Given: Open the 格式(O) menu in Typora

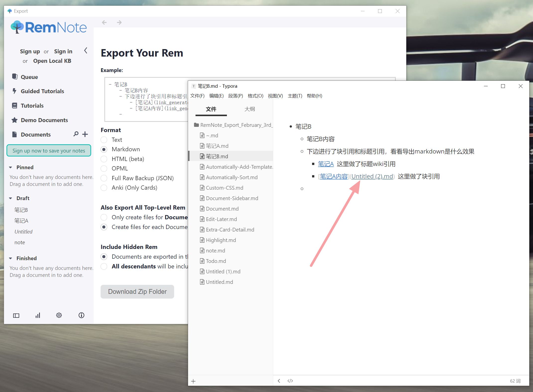Looking at the screenshot, I should (x=255, y=96).
